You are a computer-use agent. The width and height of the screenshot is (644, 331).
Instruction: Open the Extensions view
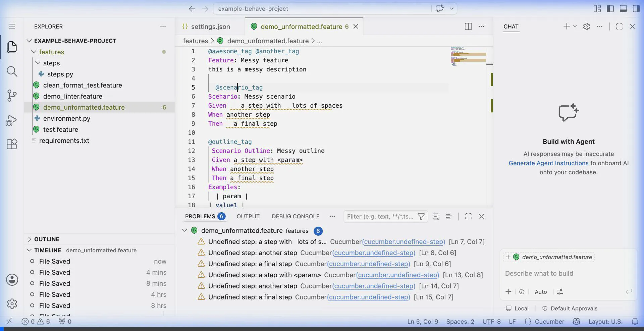click(x=12, y=144)
